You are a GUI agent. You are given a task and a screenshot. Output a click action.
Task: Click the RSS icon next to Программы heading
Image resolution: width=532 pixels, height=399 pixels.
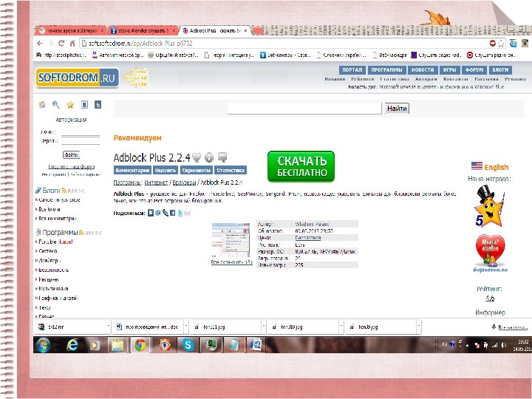click(x=81, y=233)
